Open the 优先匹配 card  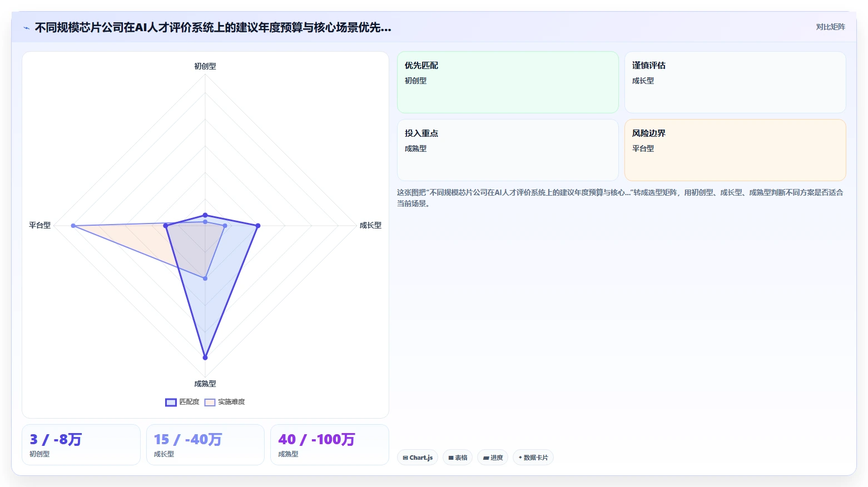(508, 82)
